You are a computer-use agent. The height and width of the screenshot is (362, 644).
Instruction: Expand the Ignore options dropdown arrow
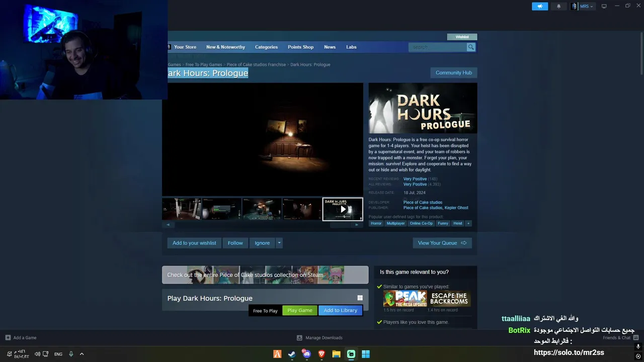[x=279, y=243]
